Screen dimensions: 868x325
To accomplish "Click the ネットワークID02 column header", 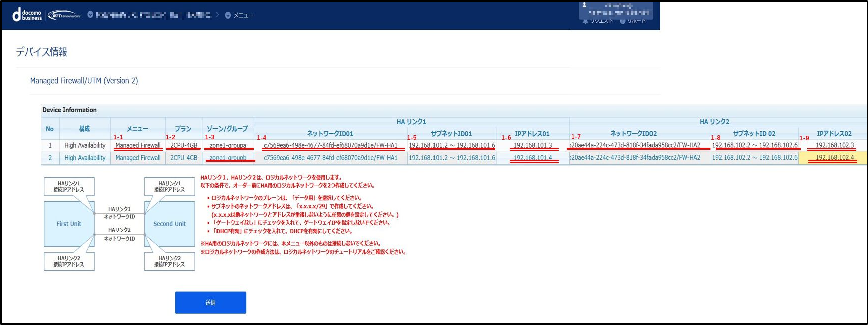I will click(x=633, y=134).
